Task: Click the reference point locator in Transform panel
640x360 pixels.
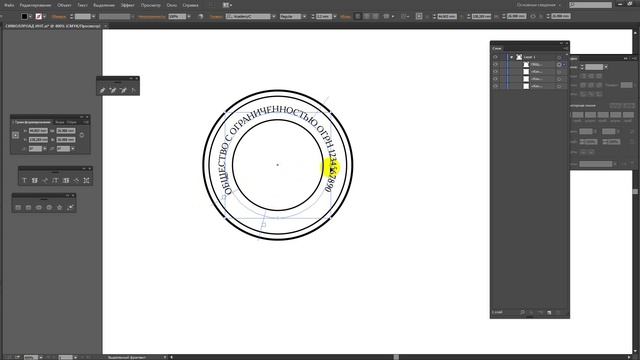Action: coord(16,135)
